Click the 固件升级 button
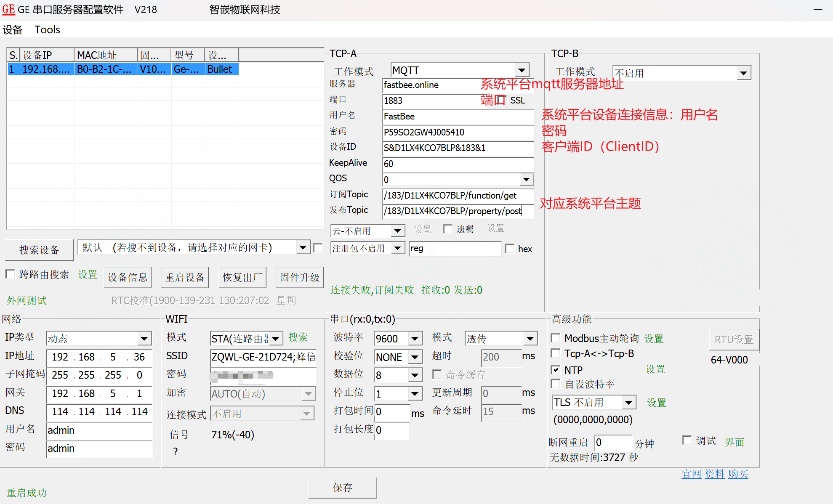 click(x=299, y=277)
